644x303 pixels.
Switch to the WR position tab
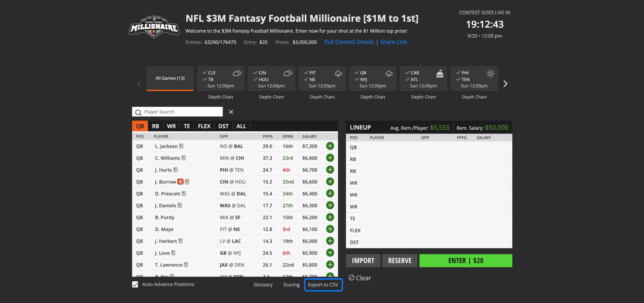pos(171,126)
